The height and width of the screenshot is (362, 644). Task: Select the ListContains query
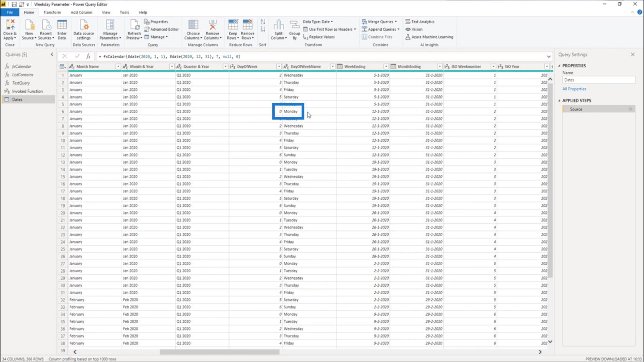pyautogui.click(x=28, y=75)
